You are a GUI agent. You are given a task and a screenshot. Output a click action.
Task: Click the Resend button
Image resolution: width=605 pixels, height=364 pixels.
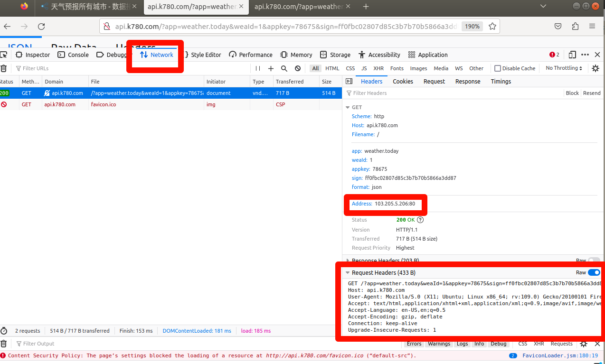coord(592,93)
